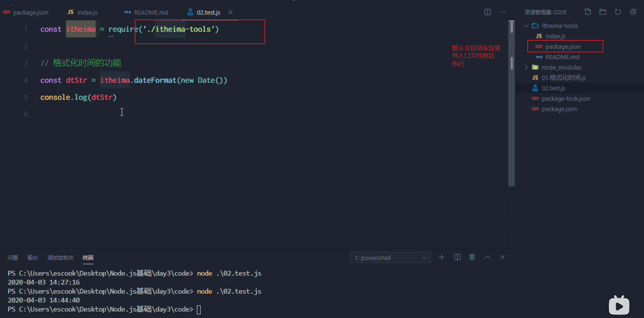Image resolution: width=644 pixels, height=318 pixels.
Task: Click the dateFormat method call on line 4
Action: click(x=155, y=80)
